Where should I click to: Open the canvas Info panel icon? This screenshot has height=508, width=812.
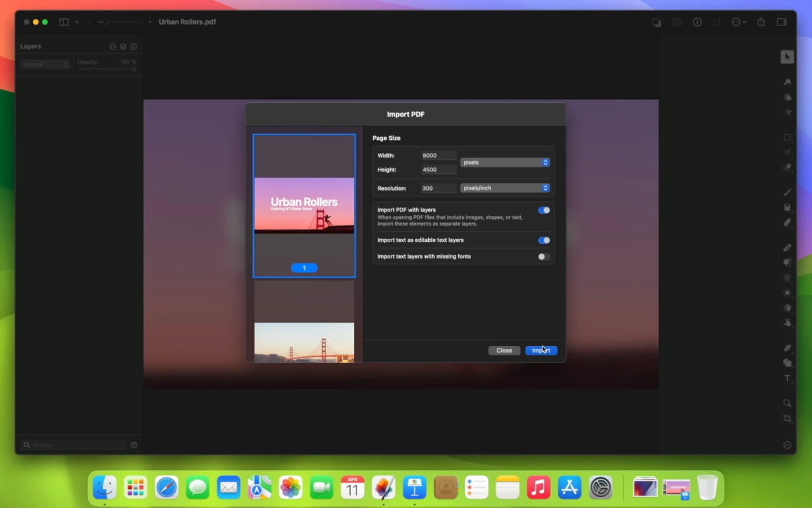[x=697, y=22]
